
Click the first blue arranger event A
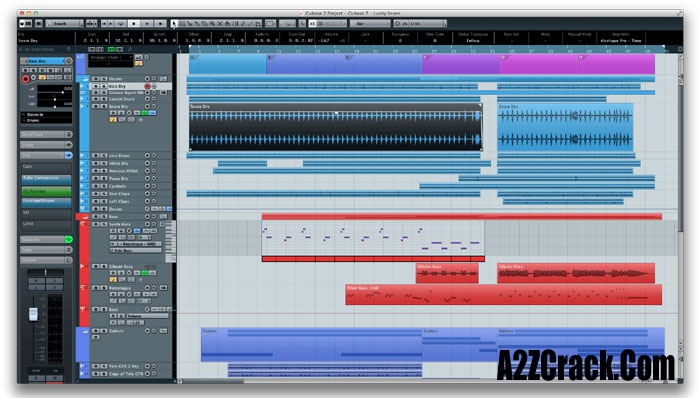click(228, 64)
